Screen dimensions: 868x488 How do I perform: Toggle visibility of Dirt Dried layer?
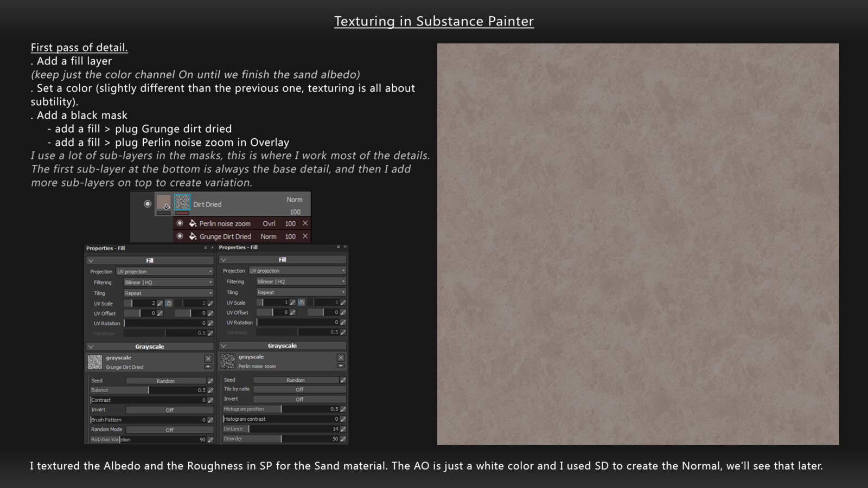tap(148, 204)
